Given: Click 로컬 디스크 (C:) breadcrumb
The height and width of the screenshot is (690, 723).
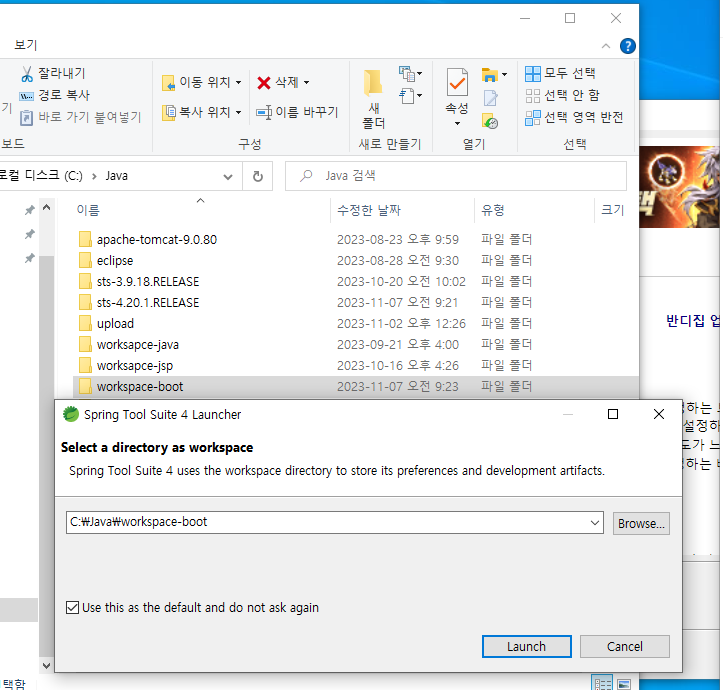Looking at the screenshot, I should pyautogui.click(x=41, y=176).
